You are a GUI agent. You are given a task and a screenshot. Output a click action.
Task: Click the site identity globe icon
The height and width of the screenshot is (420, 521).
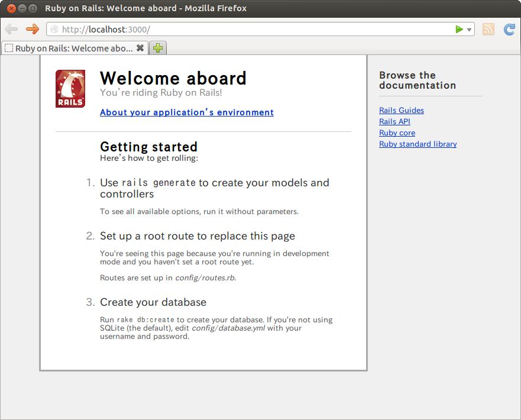pyautogui.click(x=54, y=30)
